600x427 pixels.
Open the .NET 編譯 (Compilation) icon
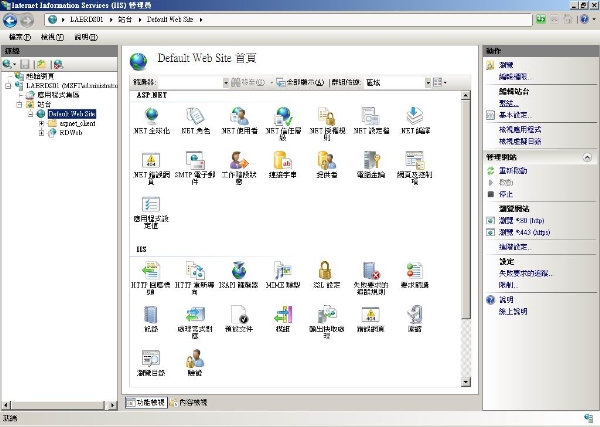(415, 116)
